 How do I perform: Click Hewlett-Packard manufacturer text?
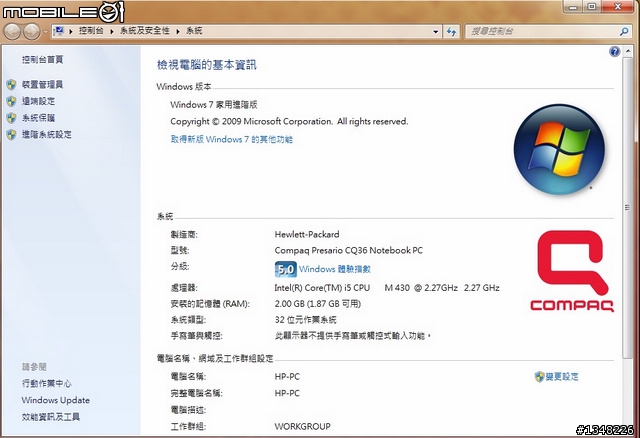[307, 234]
